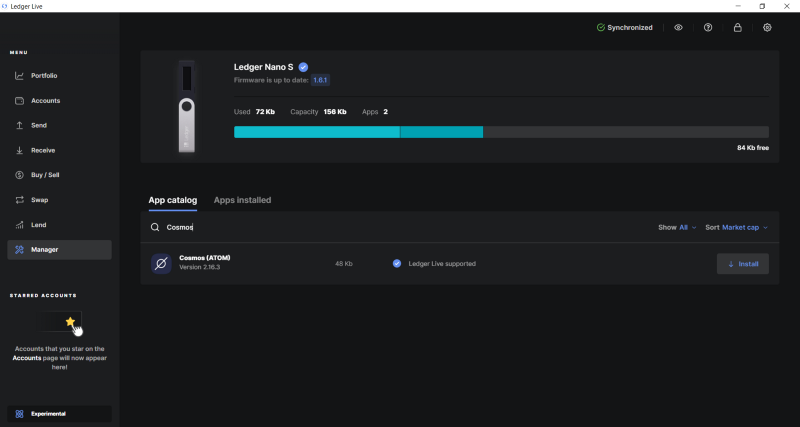Open the Show All filter dropdown

[x=677, y=228]
